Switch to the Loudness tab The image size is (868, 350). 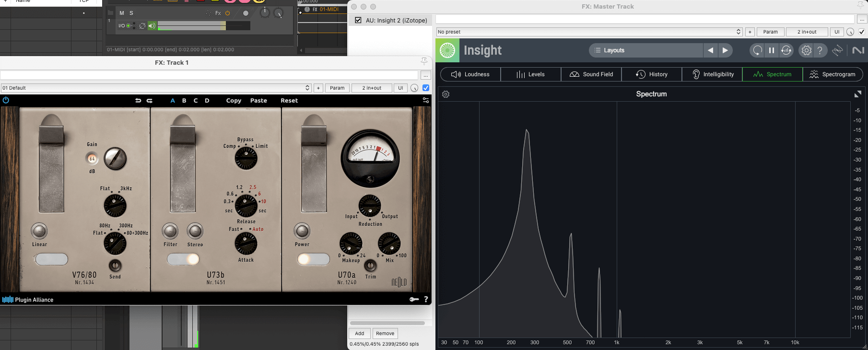click(470, 74)
